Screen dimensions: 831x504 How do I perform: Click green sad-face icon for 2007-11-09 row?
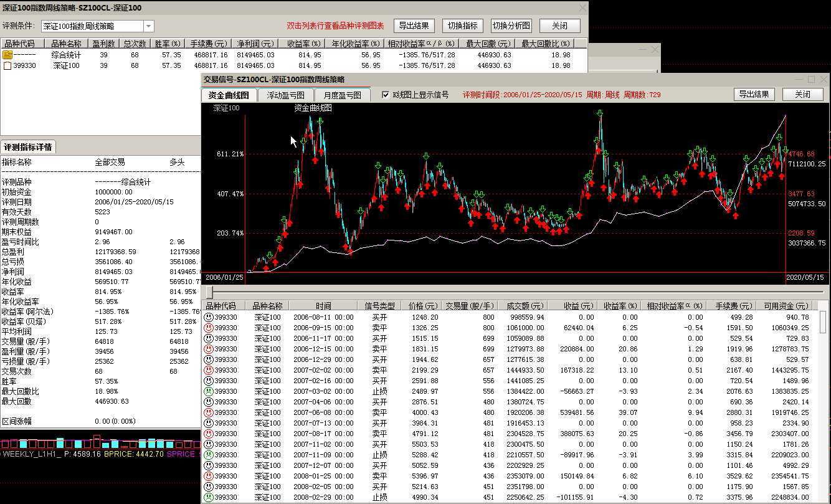point(209,455)
